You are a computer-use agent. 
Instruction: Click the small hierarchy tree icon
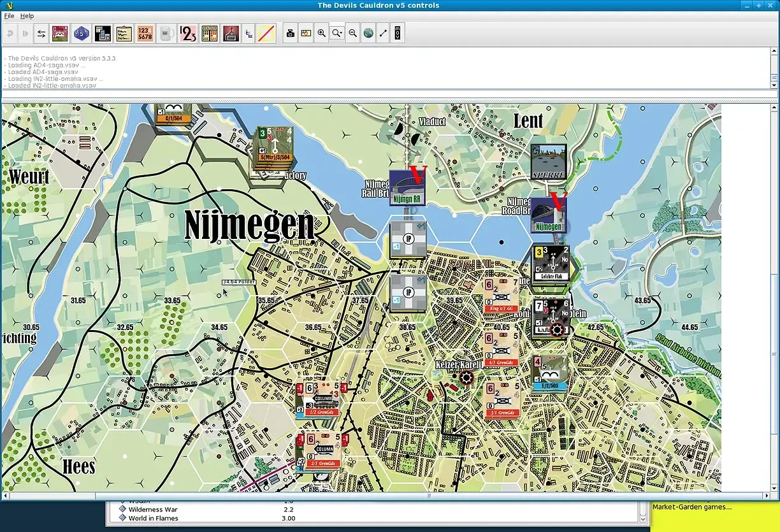tap(249, 33)
